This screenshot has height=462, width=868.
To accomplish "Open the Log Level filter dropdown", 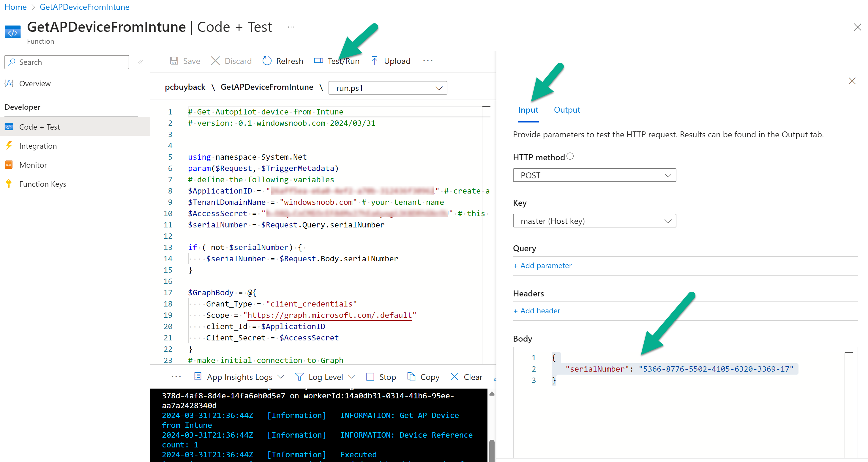I will (x=325, y=377).
